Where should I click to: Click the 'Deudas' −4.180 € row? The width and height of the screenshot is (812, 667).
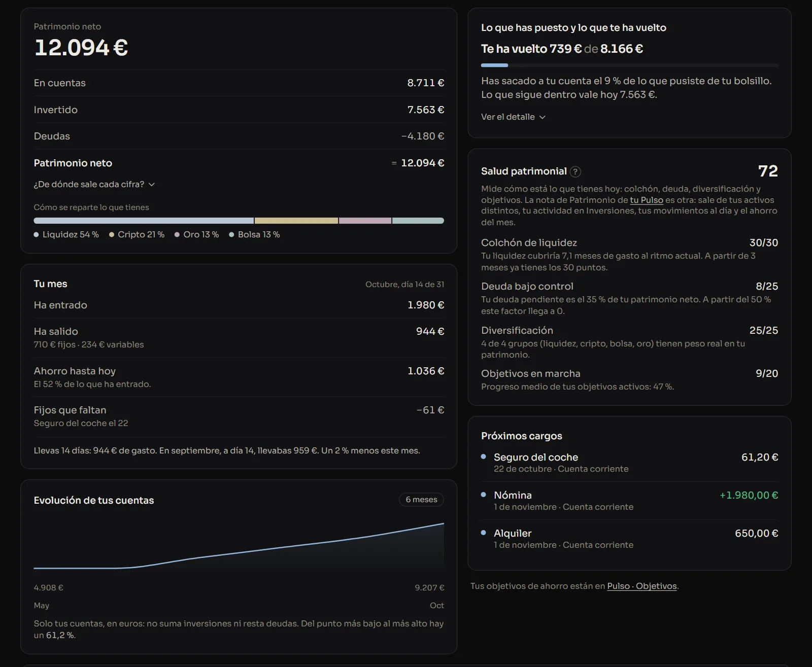point(239,136)
